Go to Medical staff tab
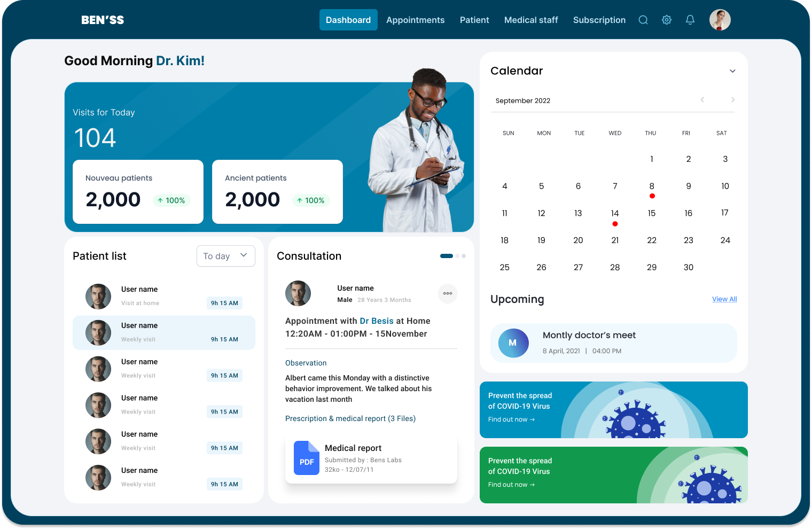The height and width of the screenshot is (529, 812). (x=531, y=20)
